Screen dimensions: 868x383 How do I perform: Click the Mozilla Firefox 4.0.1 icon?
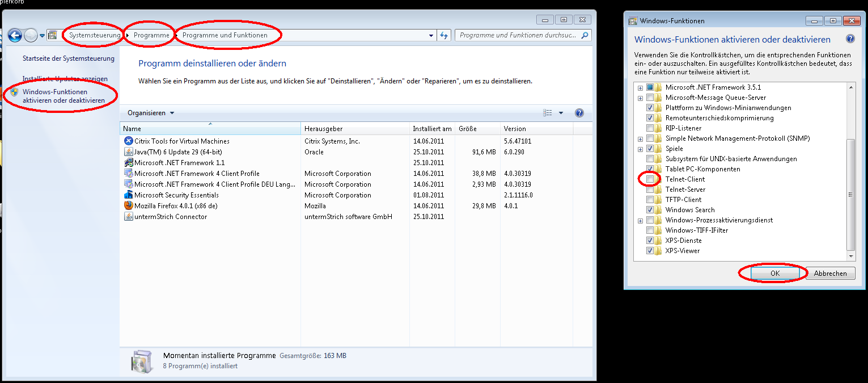coord(128,206)
